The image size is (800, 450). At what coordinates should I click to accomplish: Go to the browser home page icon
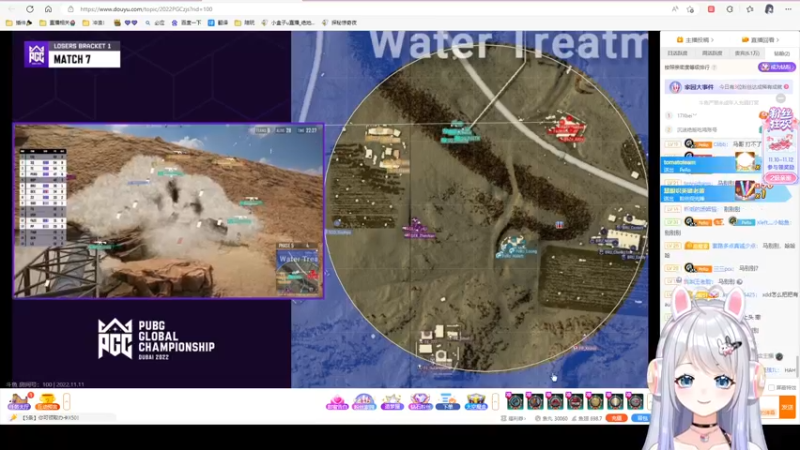pyautogui.click(x=48, y=9)
